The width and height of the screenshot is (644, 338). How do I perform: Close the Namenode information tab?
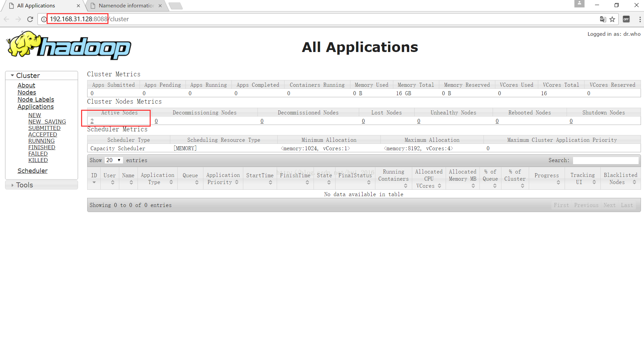point(160,6)
